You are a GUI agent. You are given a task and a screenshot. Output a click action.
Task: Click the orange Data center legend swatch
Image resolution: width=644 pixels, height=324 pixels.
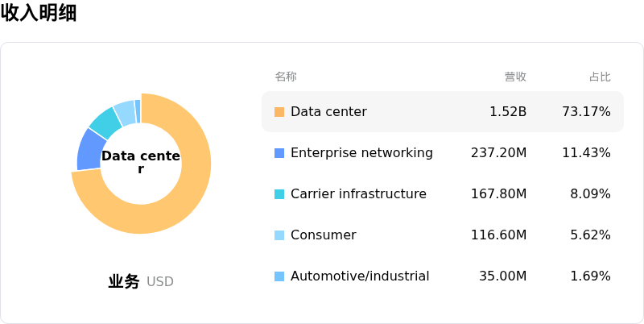[279, 112]
